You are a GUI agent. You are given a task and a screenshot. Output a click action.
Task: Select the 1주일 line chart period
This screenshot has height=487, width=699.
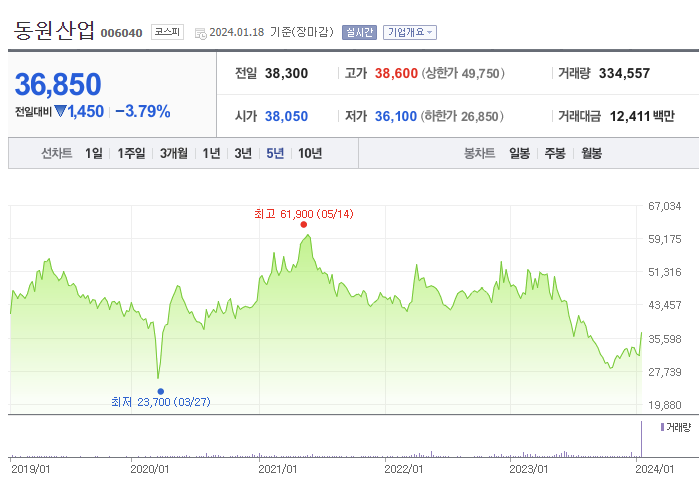pyautogui.click(x=131, y=153)
